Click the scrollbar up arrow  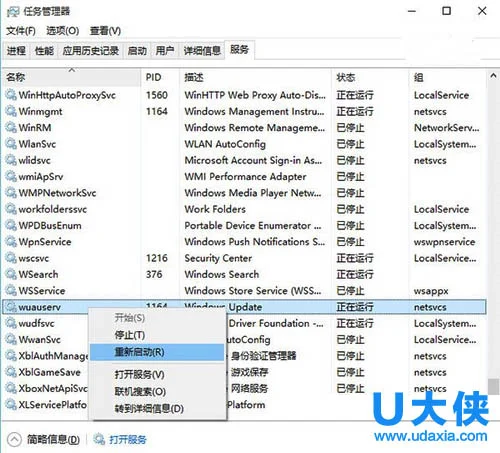click(x=493, y=76)
